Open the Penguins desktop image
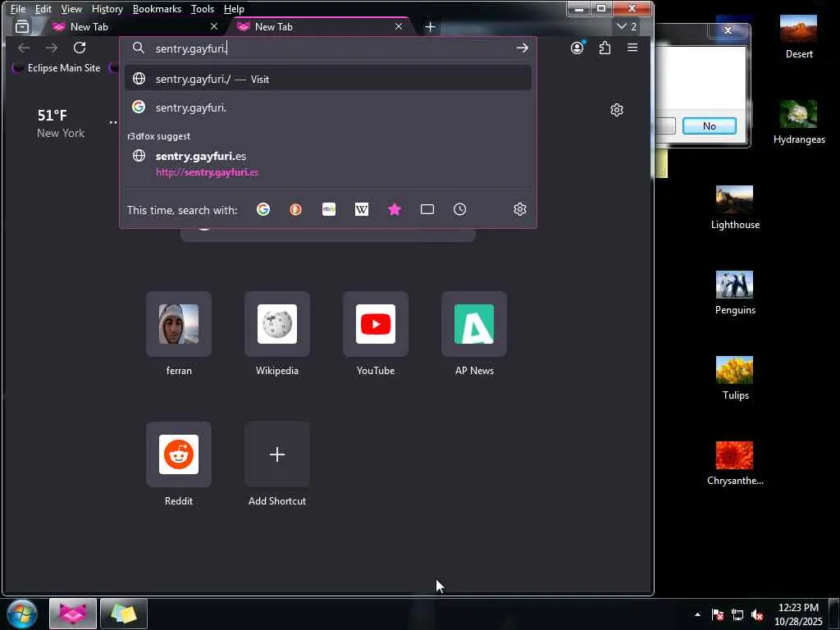 tap(735, 293)
